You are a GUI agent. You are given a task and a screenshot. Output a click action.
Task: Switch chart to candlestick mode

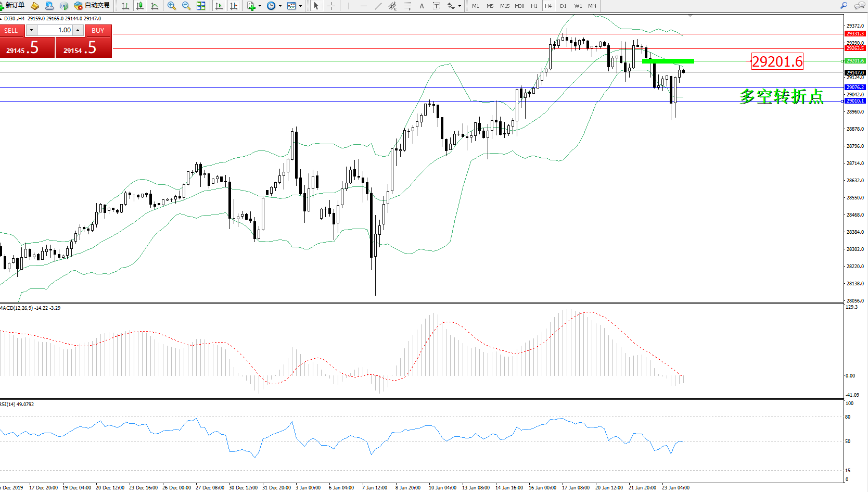pos(140,6)
